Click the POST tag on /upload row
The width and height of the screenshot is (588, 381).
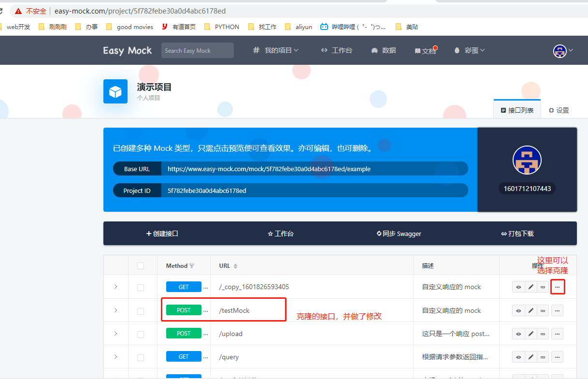[184, 333]
